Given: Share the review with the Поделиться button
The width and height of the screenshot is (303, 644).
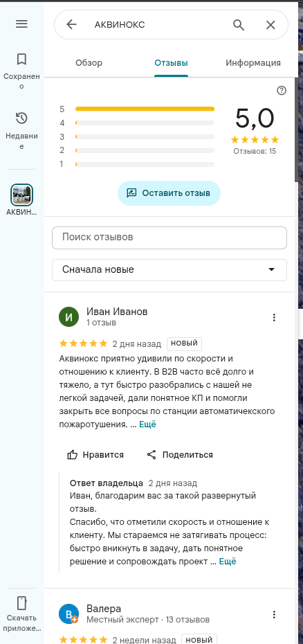Looking at the screenshot, I should (x=180, y=455).
